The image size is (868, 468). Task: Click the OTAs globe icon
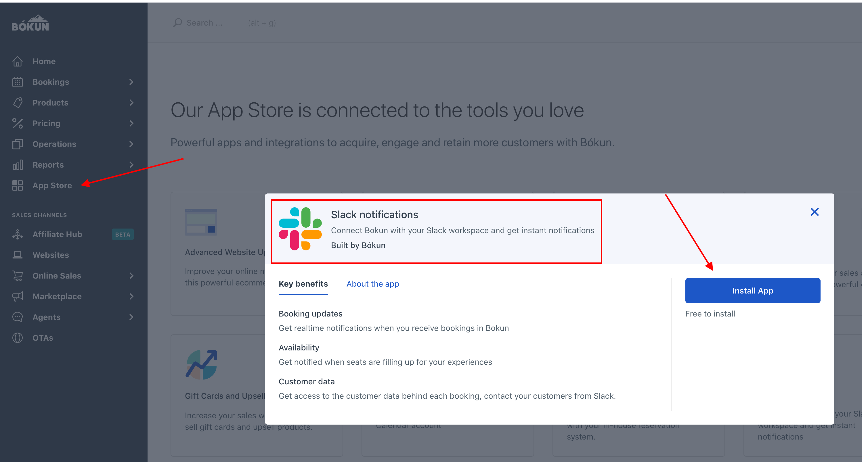click(x=18, y=340)
